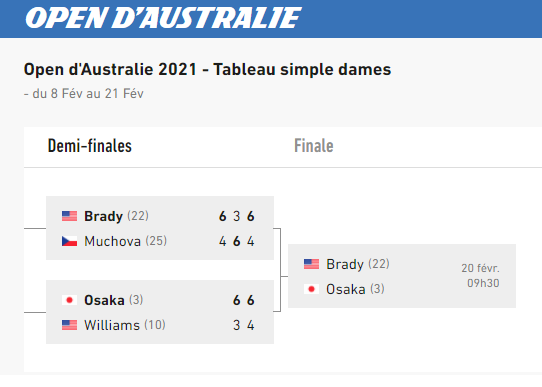The width and height of the screenshot is (542, 387).
Task: Click the Czech flag next to Muchova
Action: (69, 241)
